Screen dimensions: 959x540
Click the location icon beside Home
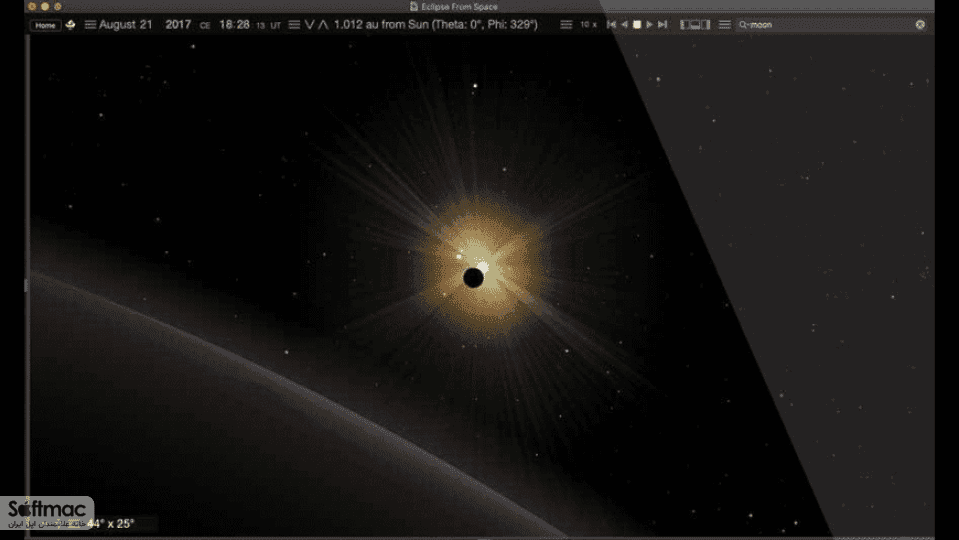pyautogui.click(x=70, y=25)
